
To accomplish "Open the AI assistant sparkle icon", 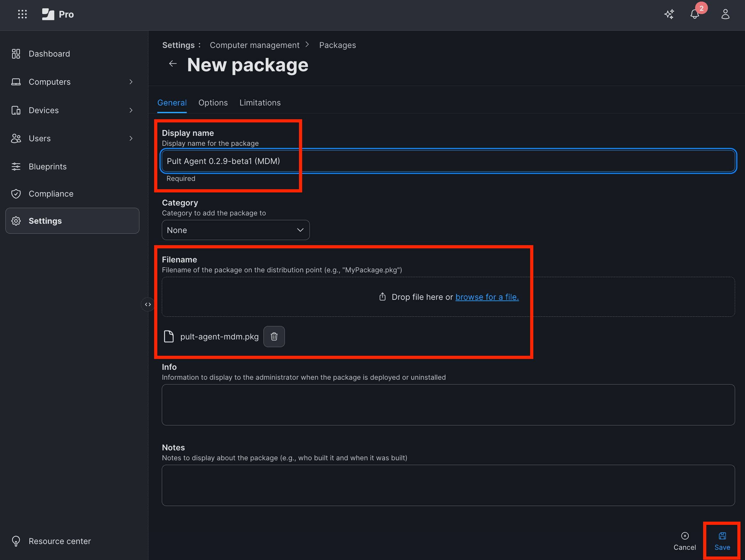I will pos(669,14).
